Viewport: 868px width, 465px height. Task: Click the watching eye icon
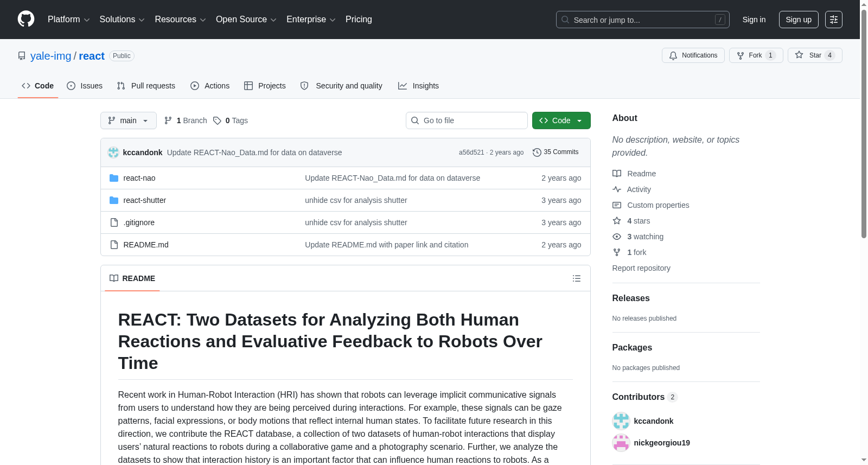coord(617,237)
